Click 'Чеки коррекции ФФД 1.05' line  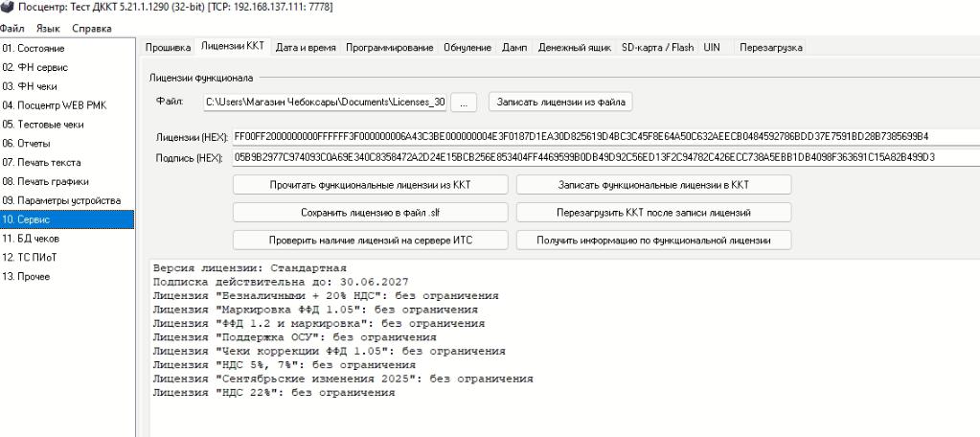(x=329, y=351)
